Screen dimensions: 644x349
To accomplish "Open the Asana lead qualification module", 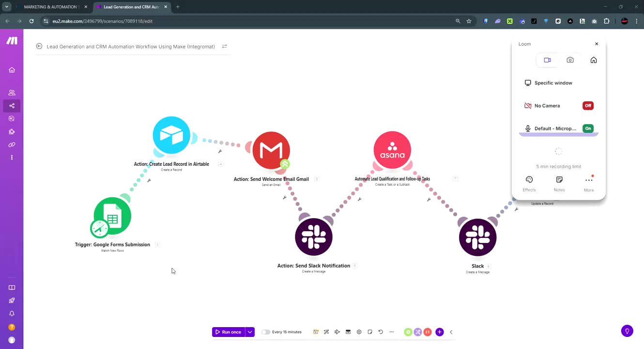I will [x=392, y=150].
